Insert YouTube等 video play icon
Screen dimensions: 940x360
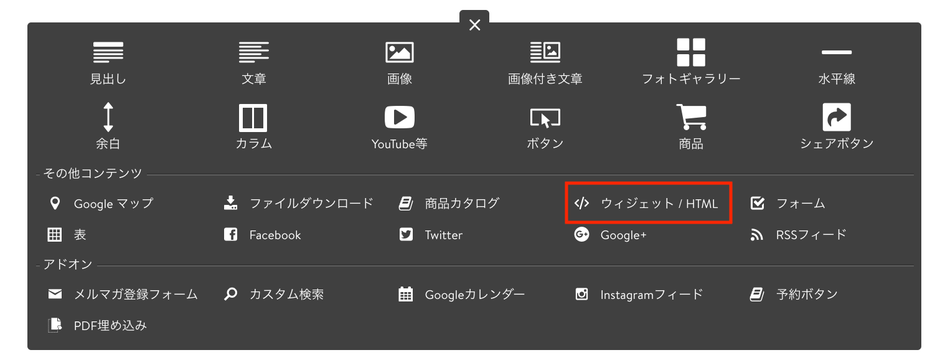click(x=400, y=117)
